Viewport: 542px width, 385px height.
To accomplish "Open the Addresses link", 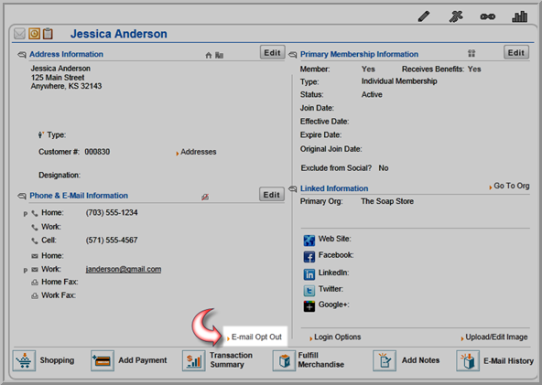I will pos(198,152).
